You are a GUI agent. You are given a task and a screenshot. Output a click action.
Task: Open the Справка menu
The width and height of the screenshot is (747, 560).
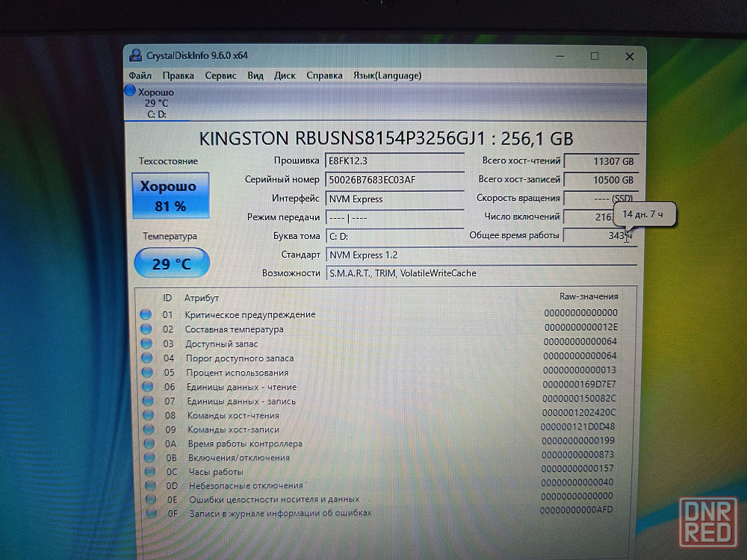click(x=324, y=75)
